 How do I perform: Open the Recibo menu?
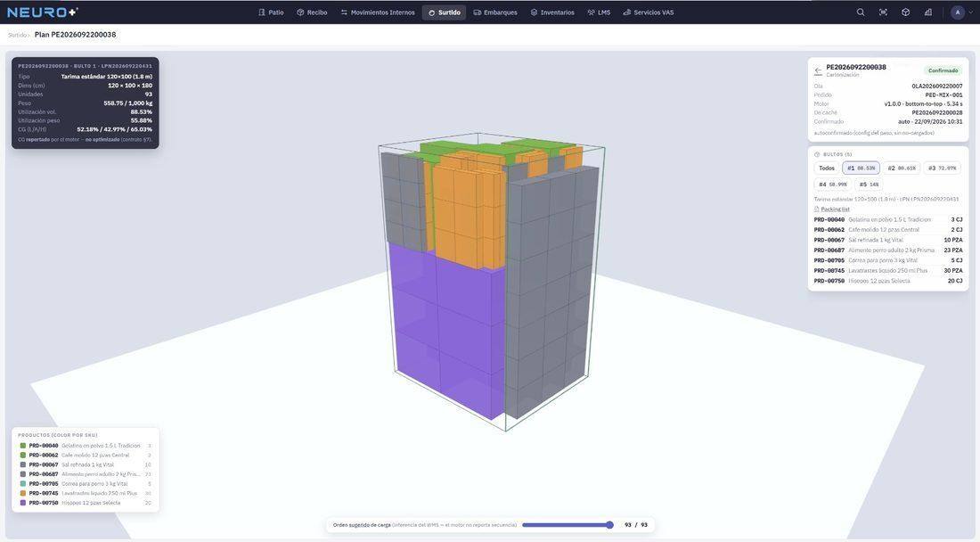(312, 12)
